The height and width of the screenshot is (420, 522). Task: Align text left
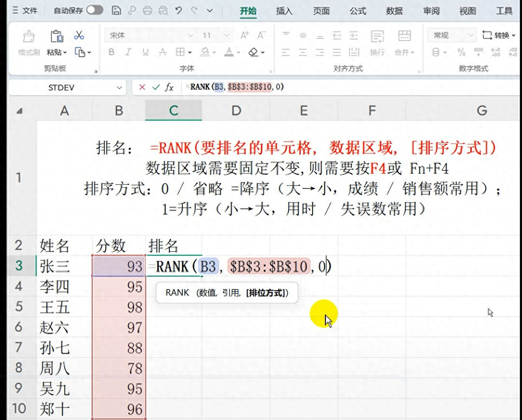point(286,52)
